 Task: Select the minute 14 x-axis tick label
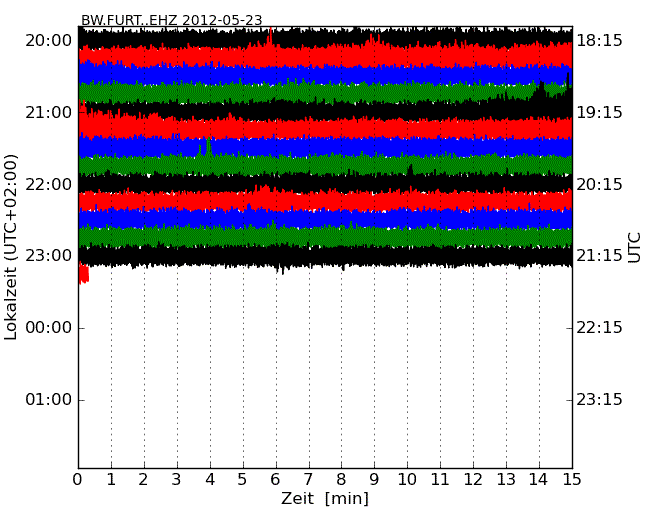pyautogui.click(x=539, y=480)
